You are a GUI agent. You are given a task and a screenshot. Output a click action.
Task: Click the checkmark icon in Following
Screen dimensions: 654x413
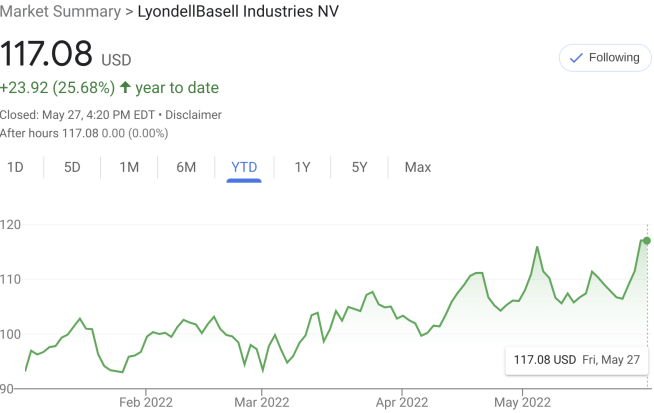(x=576, y=58)
